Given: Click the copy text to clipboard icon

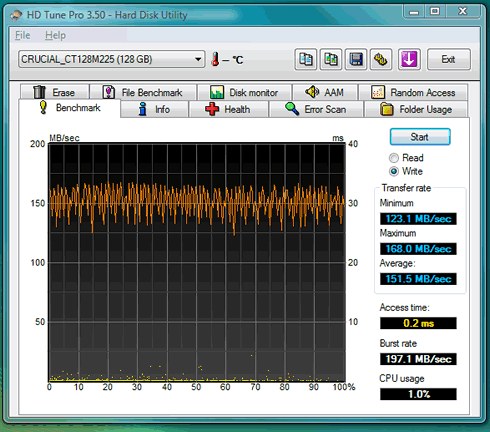Looking at the screenshot, I should pos(305,59).
